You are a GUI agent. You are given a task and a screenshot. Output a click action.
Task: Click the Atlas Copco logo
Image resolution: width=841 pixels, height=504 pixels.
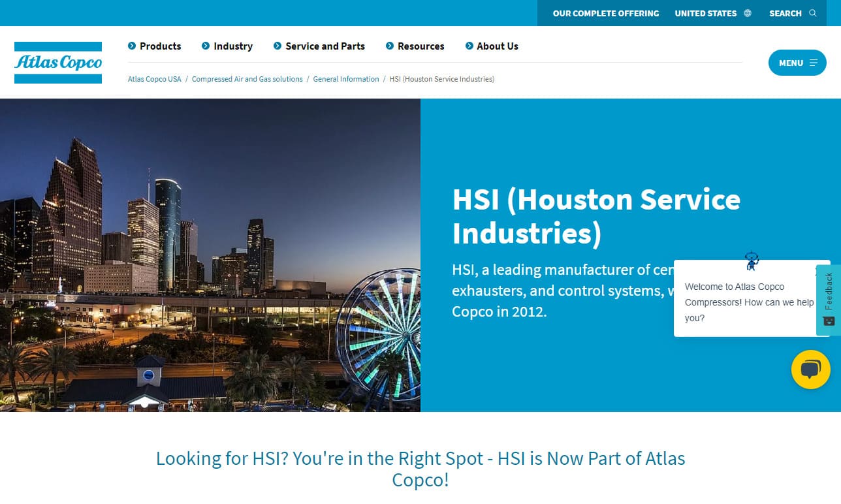[x=57, y=62]
